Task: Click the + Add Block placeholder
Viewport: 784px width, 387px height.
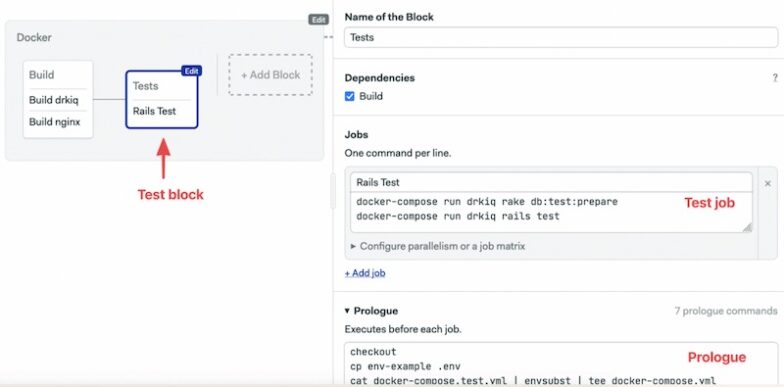Action: click(x=270, y=75)
